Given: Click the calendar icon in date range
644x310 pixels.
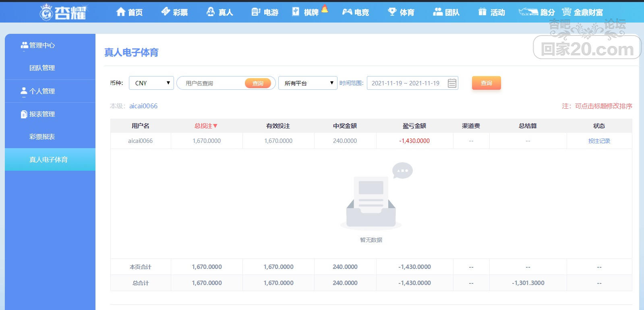Looking at the screenshot, I should pos(452,83).
